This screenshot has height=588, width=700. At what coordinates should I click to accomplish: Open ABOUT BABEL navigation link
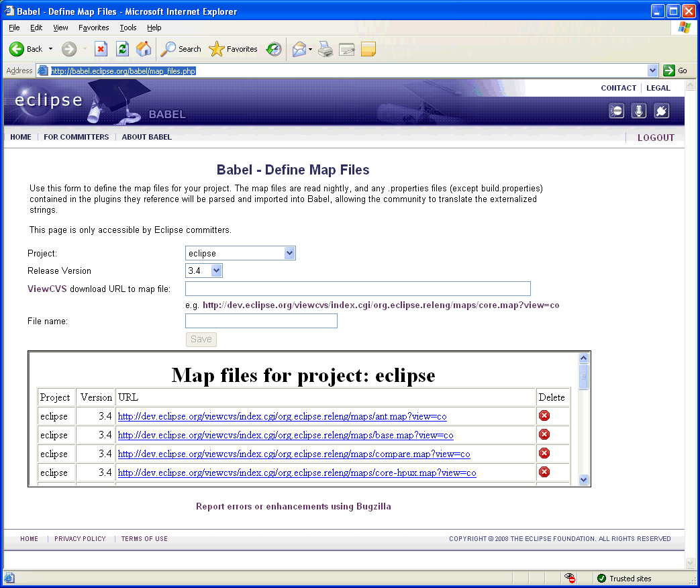(x=146, y=137)
